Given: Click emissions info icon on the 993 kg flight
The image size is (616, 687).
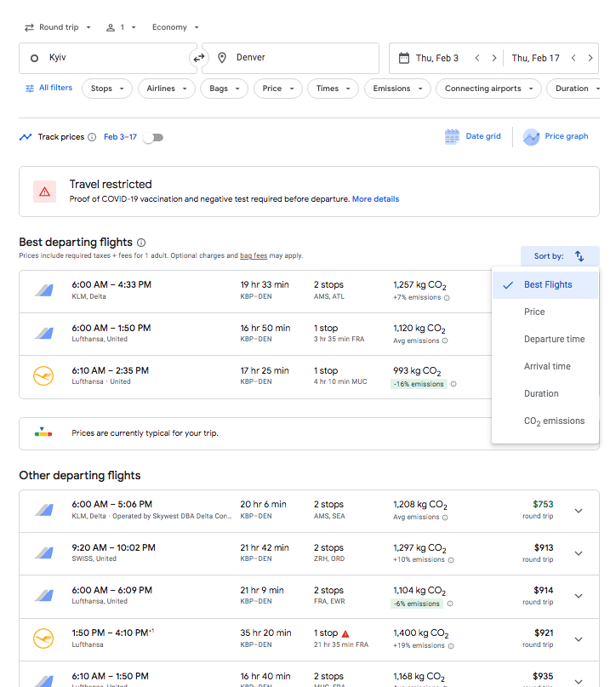Looking at the screenshot, I should pos(453,384).
